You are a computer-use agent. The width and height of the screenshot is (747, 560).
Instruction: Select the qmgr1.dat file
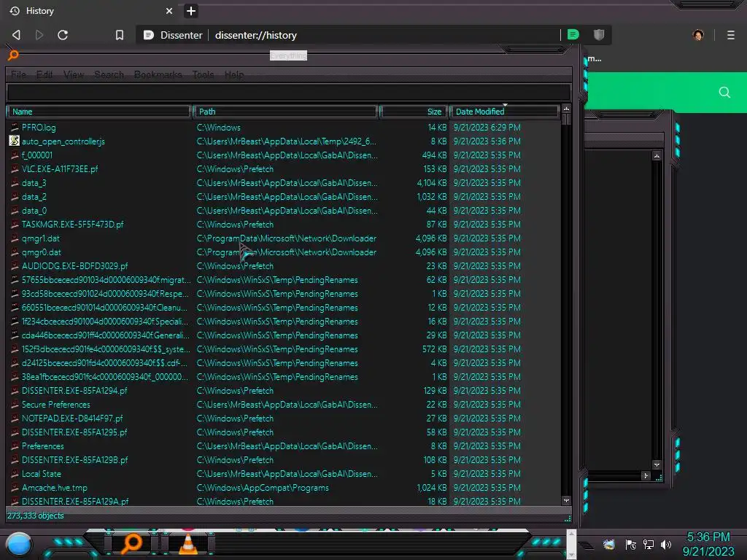41,238
